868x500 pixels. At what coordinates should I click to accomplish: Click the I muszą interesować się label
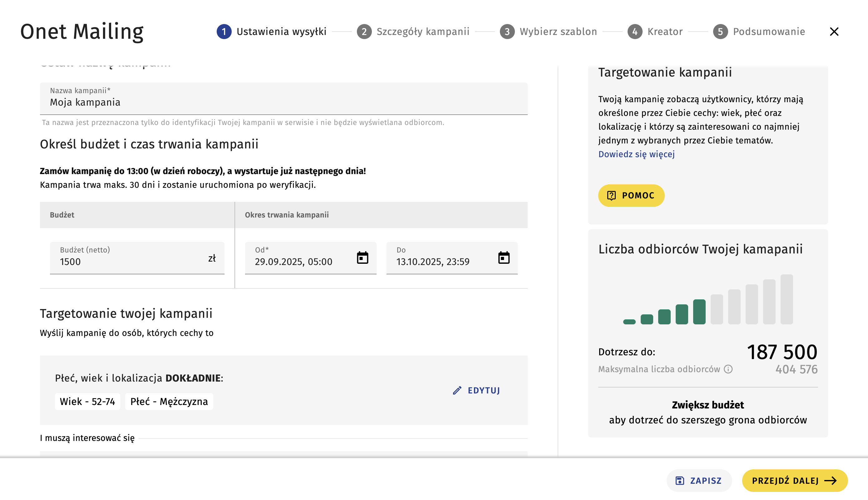click(87, 438)
